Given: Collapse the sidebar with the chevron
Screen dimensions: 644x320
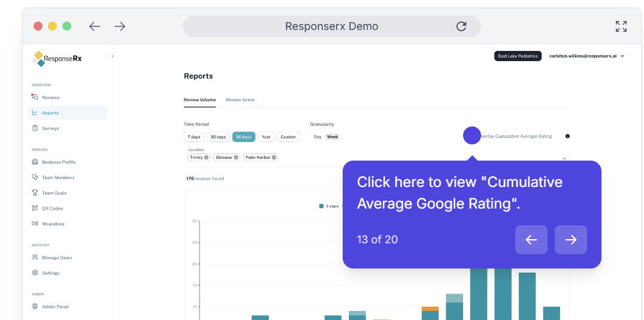Looking at the screenshot, I should 113,56.
